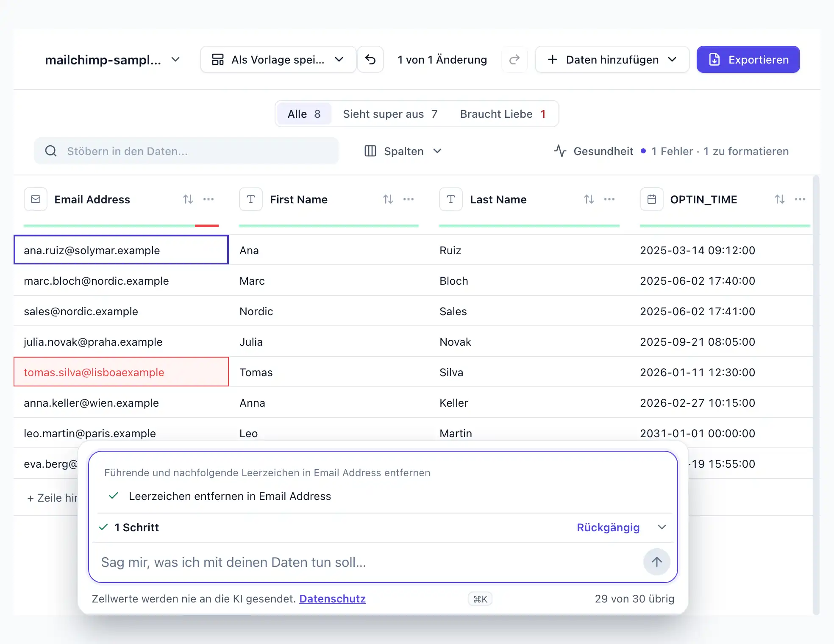Click the Last Name cell Martin

tap(529, 433)
